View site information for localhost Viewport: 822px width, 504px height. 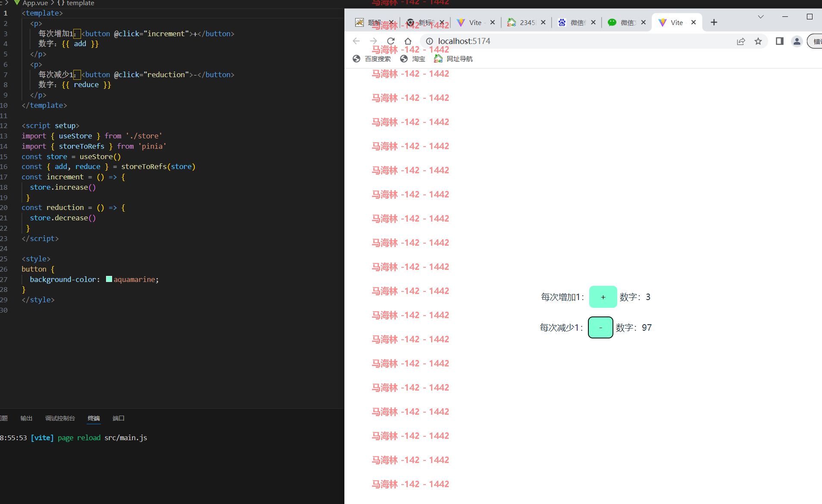(x=429, y=41)
